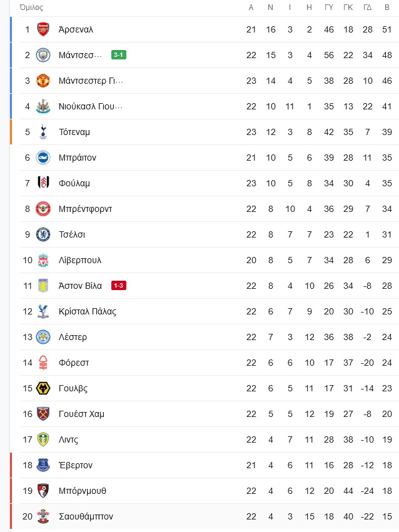Open the Μπρέντφορντ team link
399x532 pixels.
coord(85,209)
